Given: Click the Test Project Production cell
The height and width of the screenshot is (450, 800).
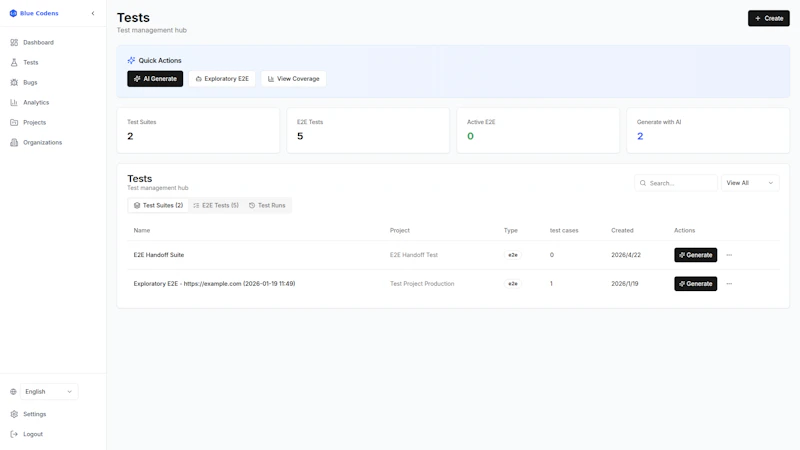Looking at the screenshot, I should tap(422, 284).
